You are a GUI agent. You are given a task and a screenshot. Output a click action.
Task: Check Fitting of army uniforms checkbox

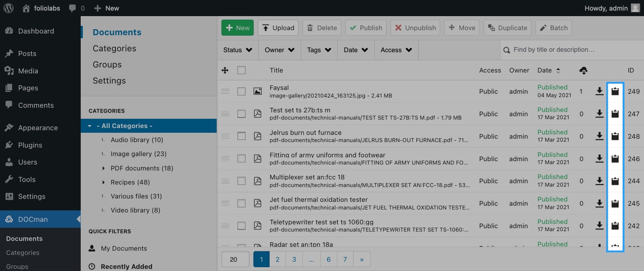pos(241,159)
